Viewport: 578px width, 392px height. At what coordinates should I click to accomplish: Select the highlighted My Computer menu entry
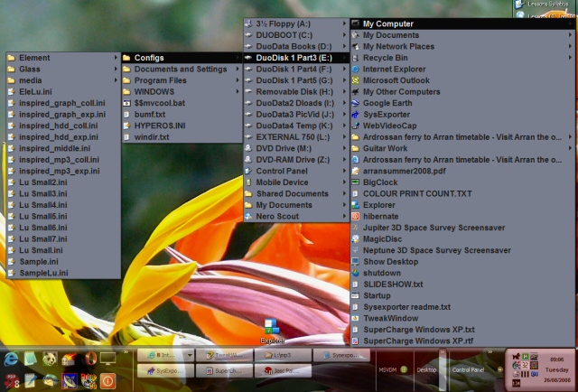[463, 23]
